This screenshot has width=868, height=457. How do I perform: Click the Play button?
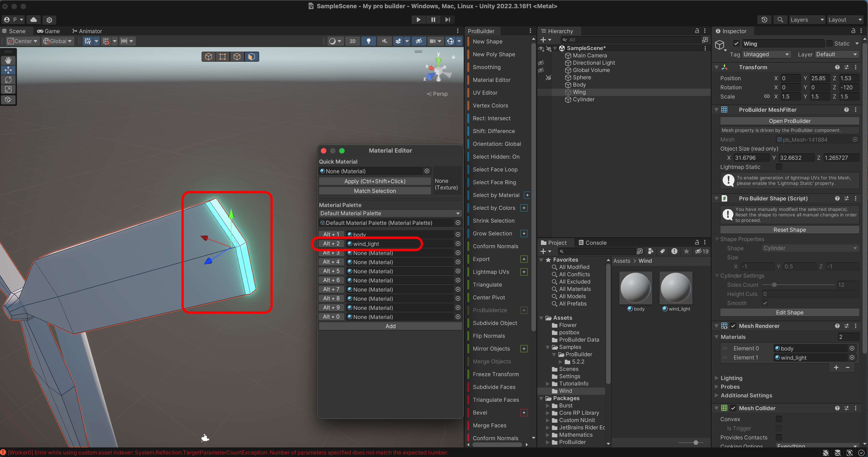coord(418,19)
